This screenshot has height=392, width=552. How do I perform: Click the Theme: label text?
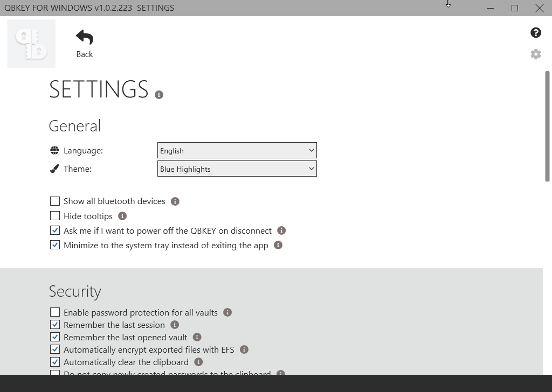click(x=78, y=169)
